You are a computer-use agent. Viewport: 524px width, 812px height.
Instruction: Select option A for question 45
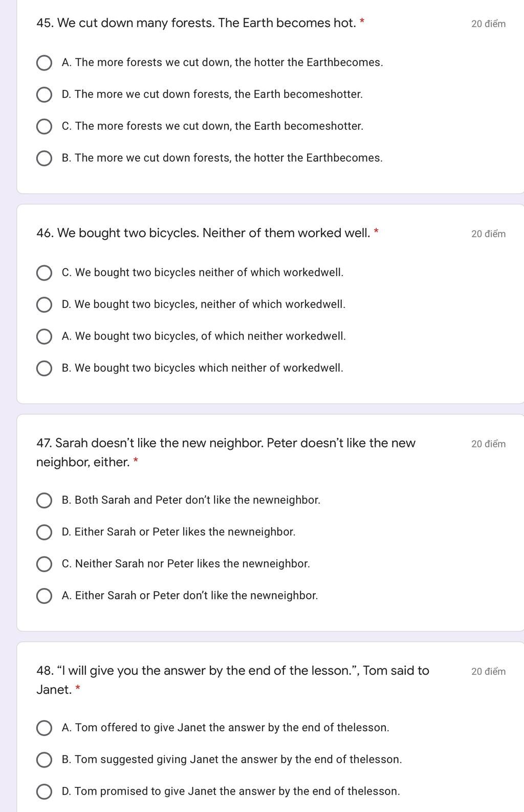44,63
